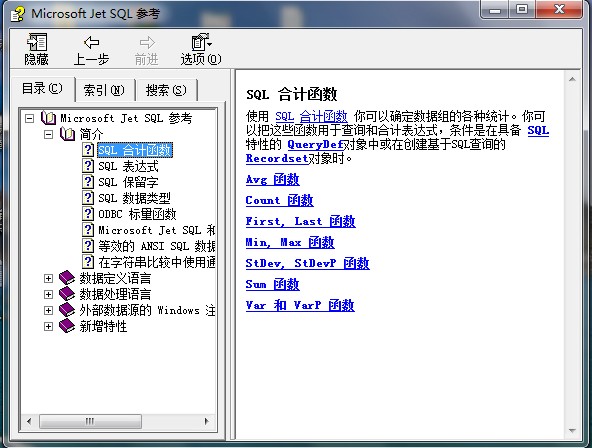Expand the 数据处理语言 node
Image resolution: width=592 pixels, height=448 pixels.
[x=48, y=294]
